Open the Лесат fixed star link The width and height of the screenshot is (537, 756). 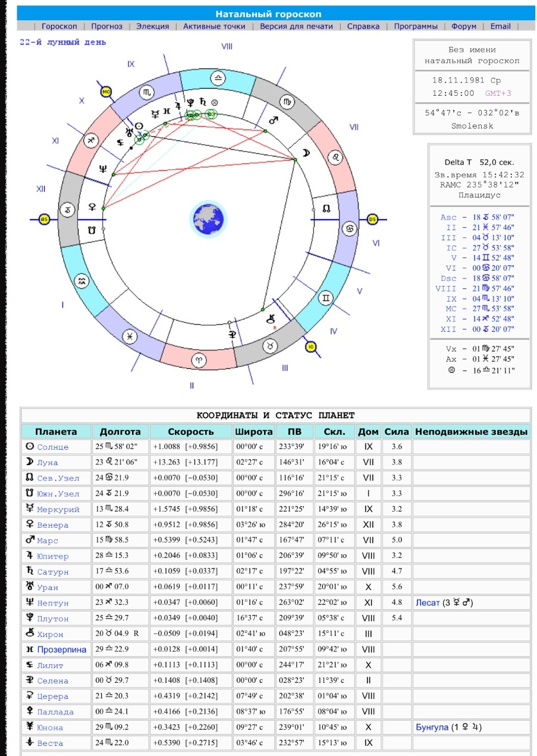[428, 603]
